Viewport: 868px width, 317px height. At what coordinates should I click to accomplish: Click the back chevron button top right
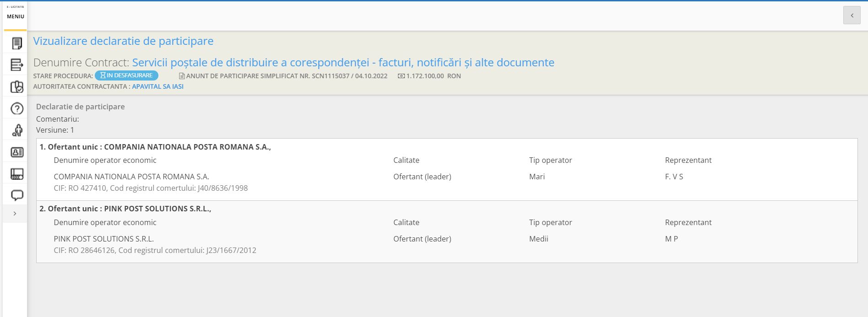point(852,16)
